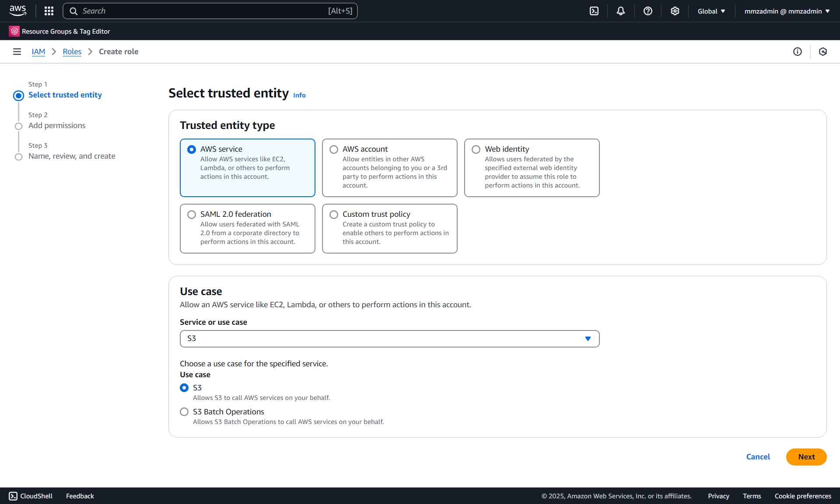Viewport: 840px width, 504px height.
Task: Go to the Roles breadcrumb
Action: click(72, 52)
